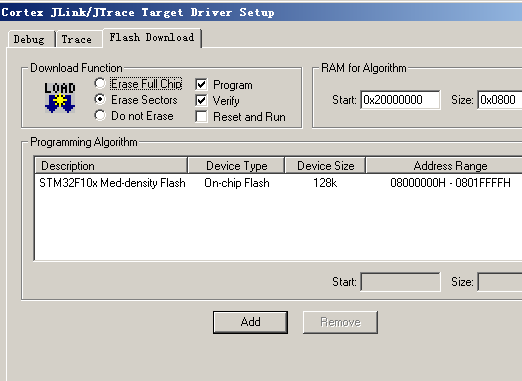Viewport: 522px width, 381px height.
Task: Uncheck the Program checkbox
Action: pos(201,85)
